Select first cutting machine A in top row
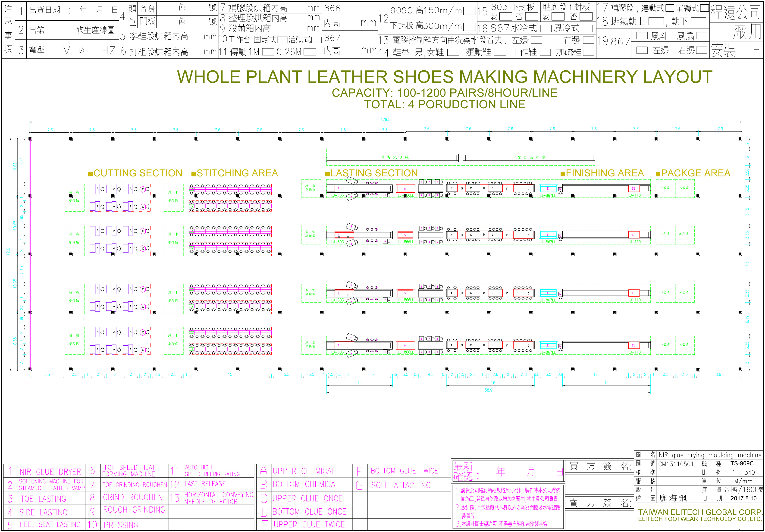Viewport: 765px width, 532px height. (97, 189)
